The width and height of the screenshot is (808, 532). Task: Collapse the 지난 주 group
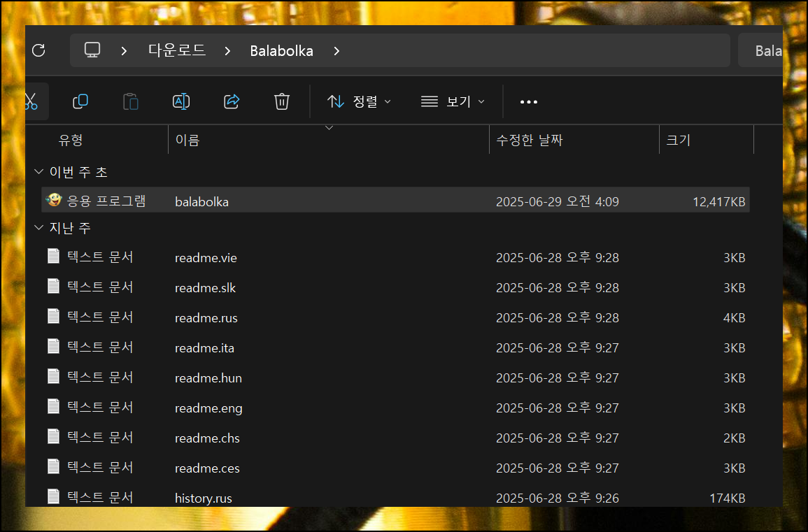(38, 228)
